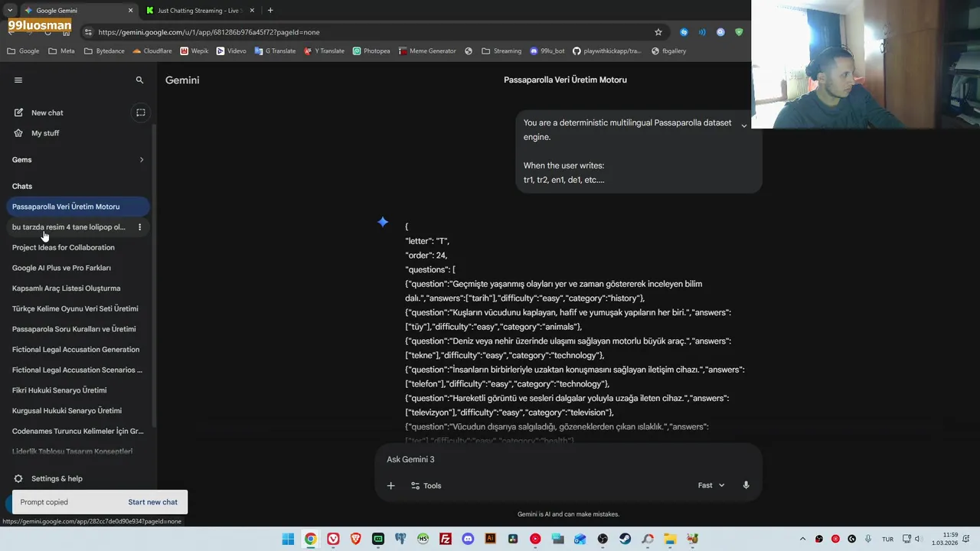Image resolution: width=980 pixels, height=551 pixels.
Task: Switch to Just Chatting Streaming tab
Action: pyautogui.click(x=198, y=11)
